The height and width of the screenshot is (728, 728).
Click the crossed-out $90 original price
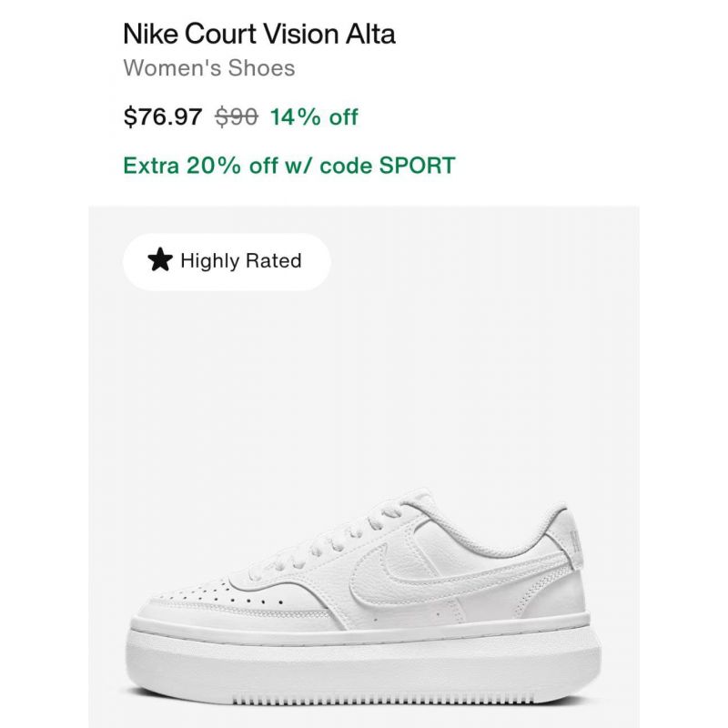[x=237, y=116]
